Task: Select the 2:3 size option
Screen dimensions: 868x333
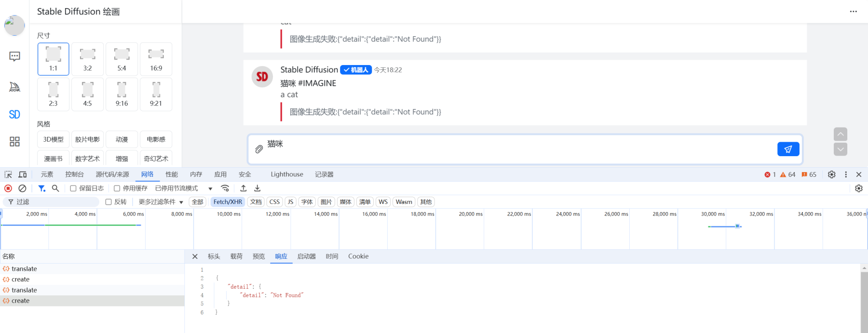Action: 53,94
